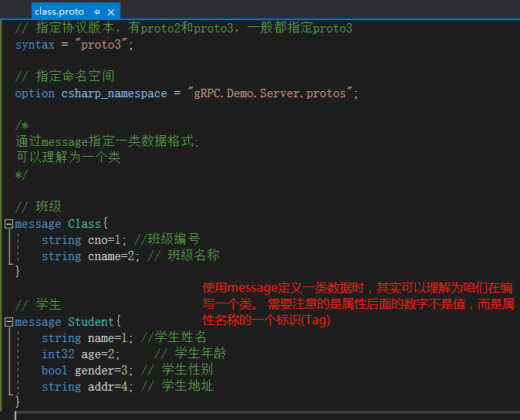Click the Student type name
This screenshot has width=520, height=420.
(x=91, y=321)
